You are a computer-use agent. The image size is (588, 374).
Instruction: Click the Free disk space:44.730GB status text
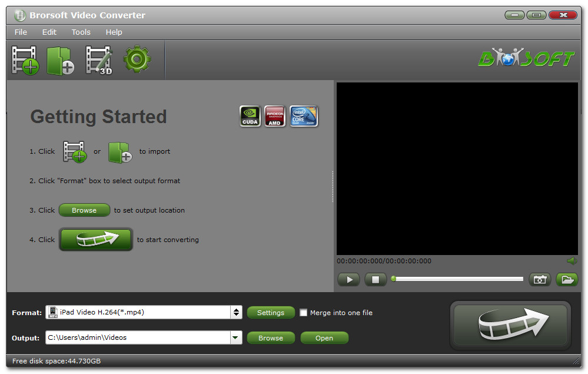(x=57, y=361)
